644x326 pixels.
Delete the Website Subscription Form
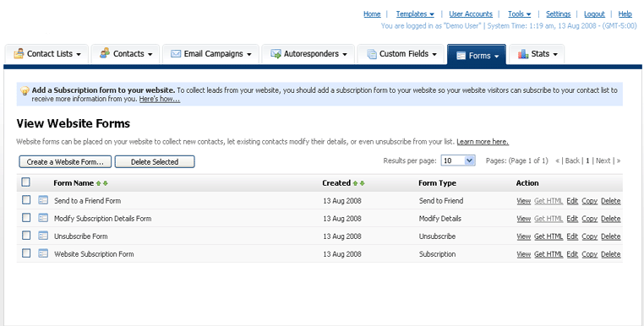[x=611, y=253]
